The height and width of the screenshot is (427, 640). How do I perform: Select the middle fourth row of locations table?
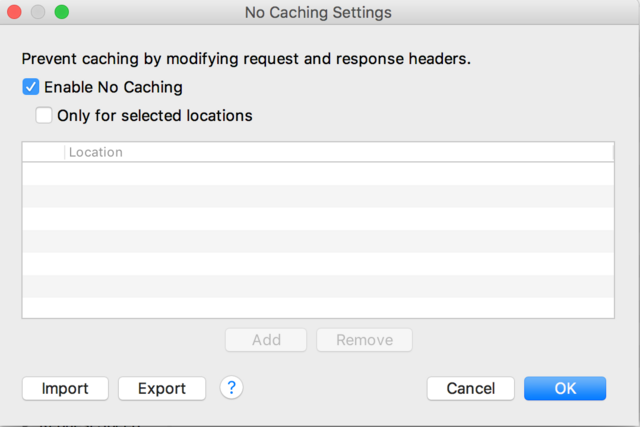[318, 241]
